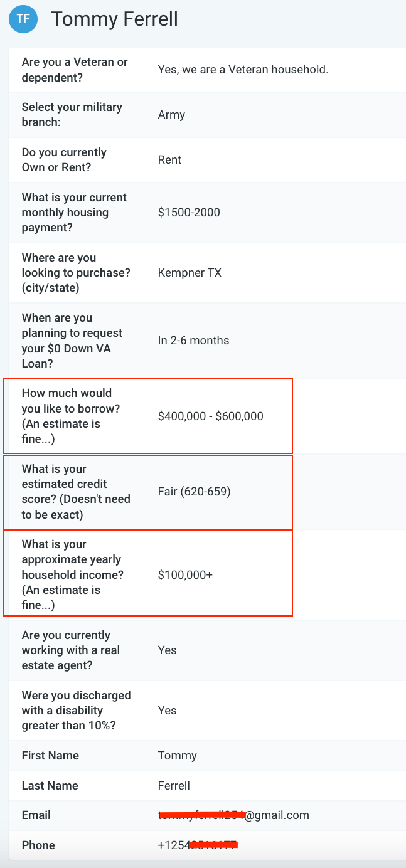Image resolution: width=406 pixels, height=868 pixels.
Task: Click the redacted phone number value
Action: point(198,845)
